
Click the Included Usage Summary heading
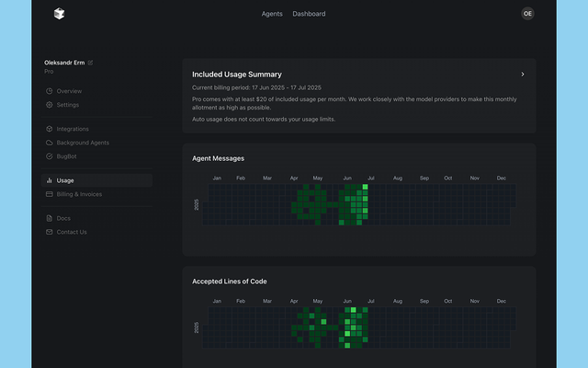[x=237, y=75]
